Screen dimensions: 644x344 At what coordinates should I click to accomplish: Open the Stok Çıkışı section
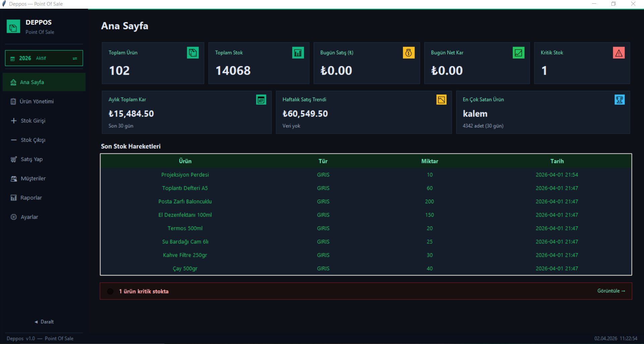click(x=33, y=140)
